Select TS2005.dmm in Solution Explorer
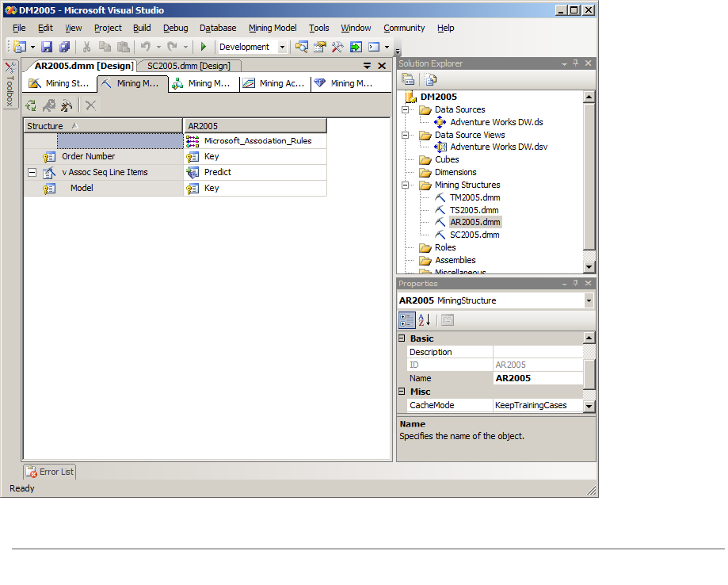This screenshot has width=728, height=585. 474,210
